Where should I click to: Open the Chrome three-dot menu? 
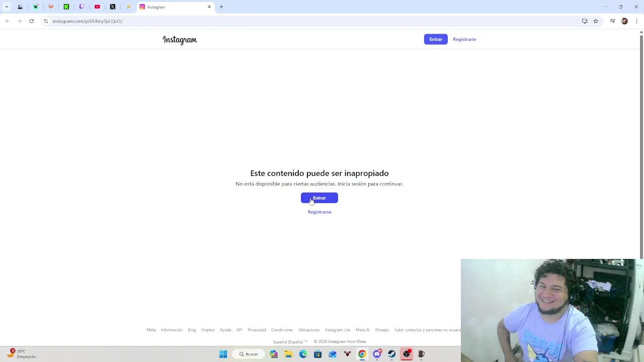click(x=636, y=21)
